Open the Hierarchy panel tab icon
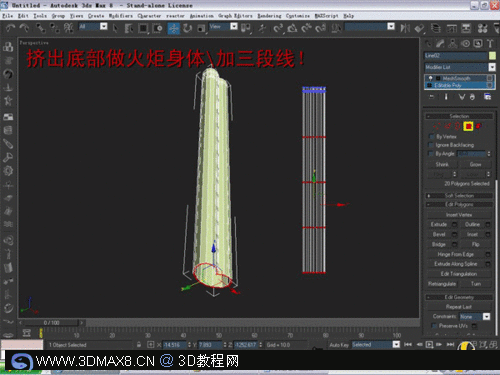500x375 pixels. pos(453,44)
